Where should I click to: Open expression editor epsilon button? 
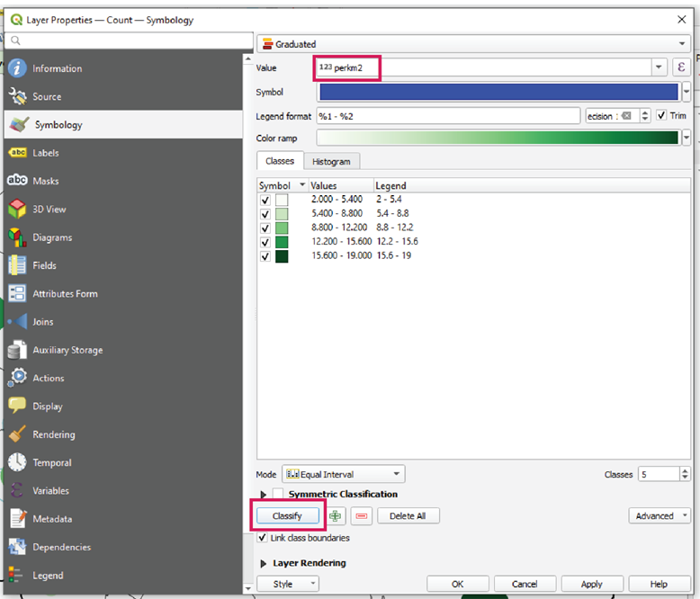[681, 67]
